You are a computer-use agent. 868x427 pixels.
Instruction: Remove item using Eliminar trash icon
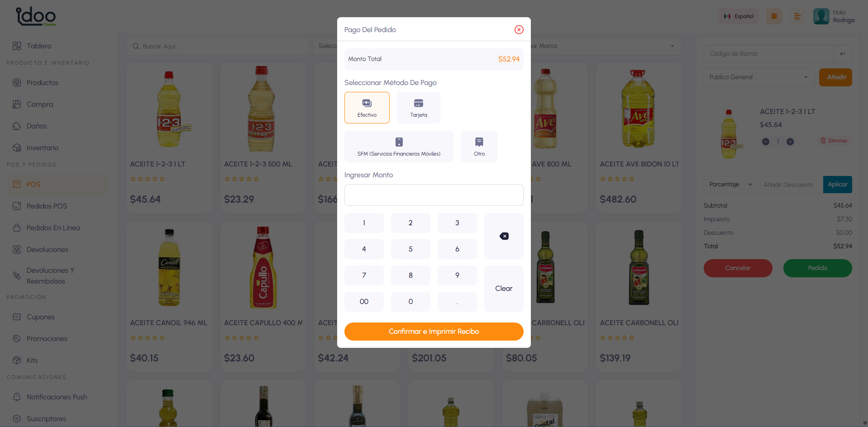823,141
